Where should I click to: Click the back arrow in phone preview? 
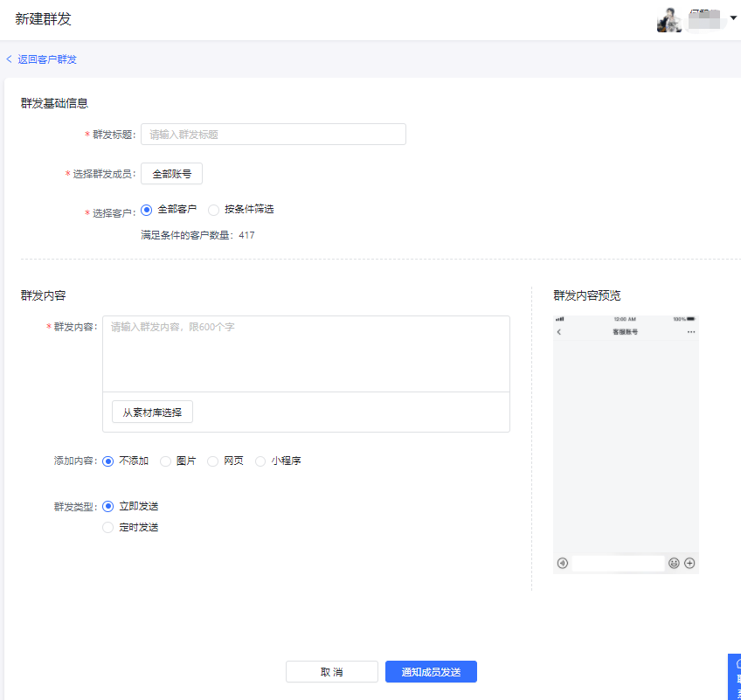coord(559,332)
